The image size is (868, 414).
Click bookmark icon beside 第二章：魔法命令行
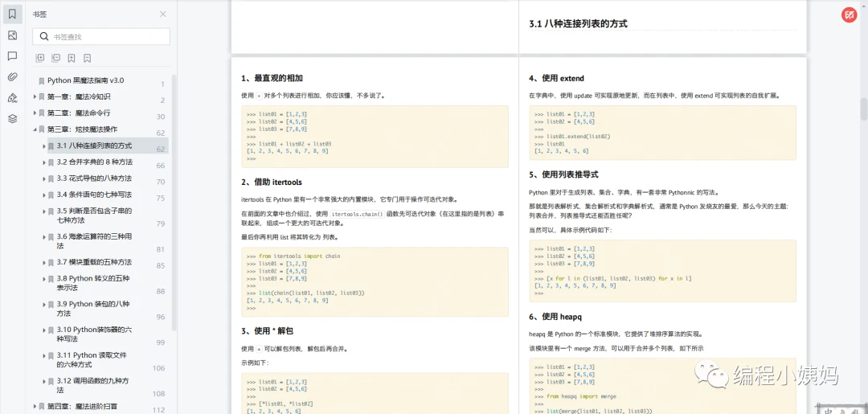click(x=42, y=113)
